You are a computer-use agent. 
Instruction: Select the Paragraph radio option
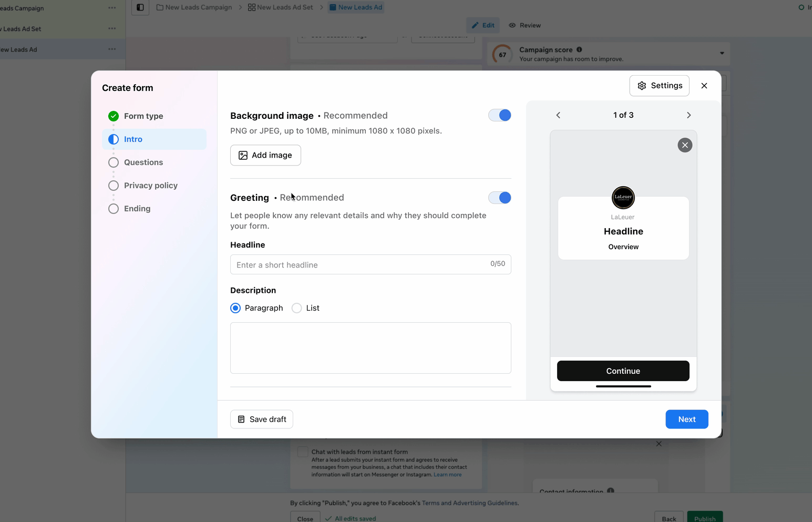pos(235,308)
